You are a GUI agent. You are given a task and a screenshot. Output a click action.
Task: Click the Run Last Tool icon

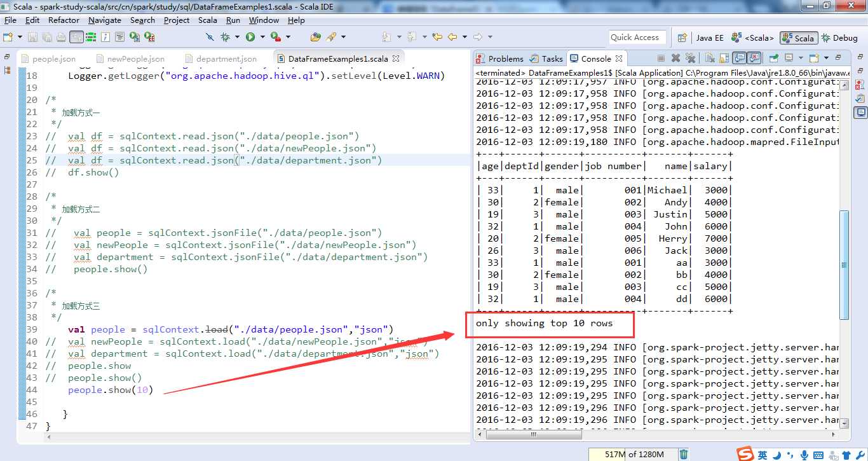click(276, 37)
